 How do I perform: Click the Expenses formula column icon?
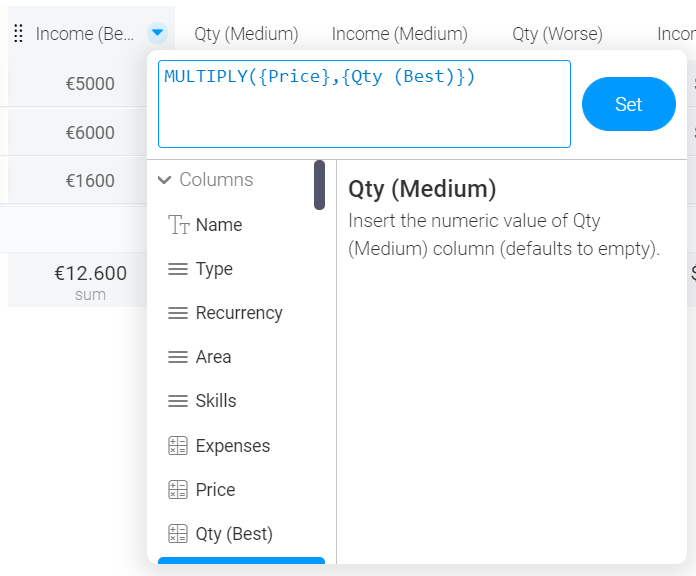point(178,446)
